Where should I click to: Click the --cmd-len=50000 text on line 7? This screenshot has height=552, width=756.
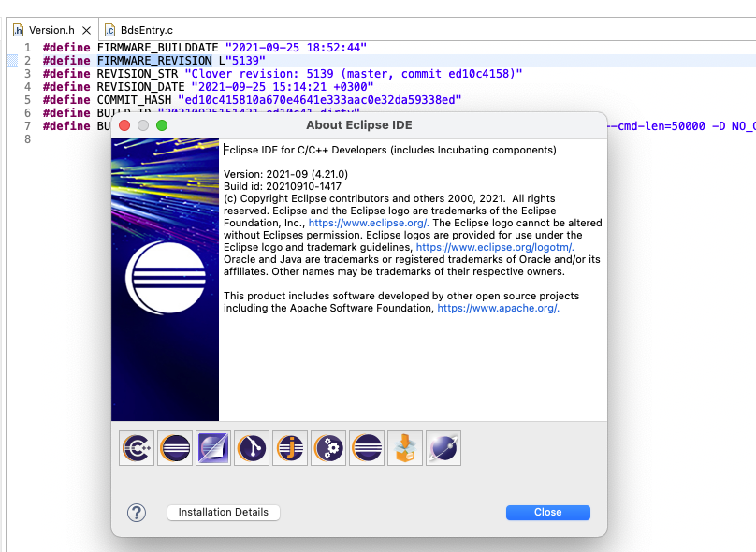point(656,126)
